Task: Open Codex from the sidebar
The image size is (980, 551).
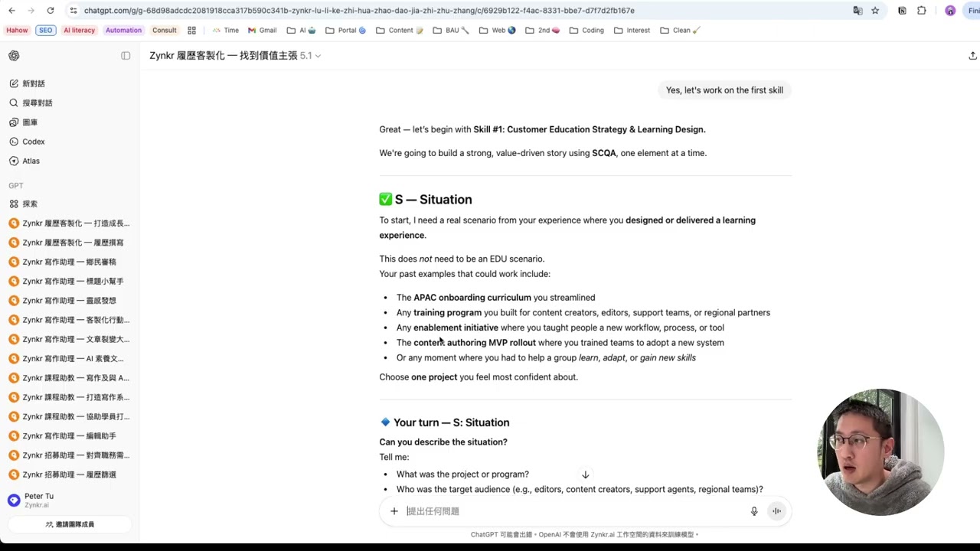Action: coord(70,142)
